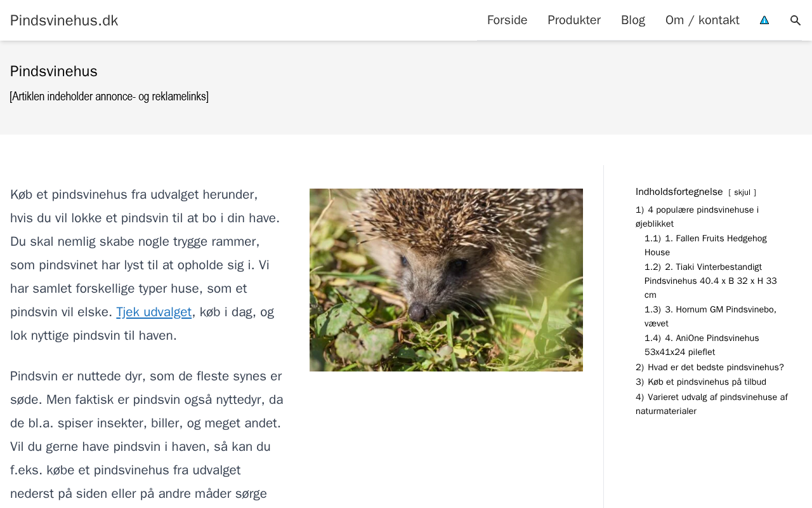Open the Blog menu item
Screen dimensions: 812x508
[x=632, y=20]
